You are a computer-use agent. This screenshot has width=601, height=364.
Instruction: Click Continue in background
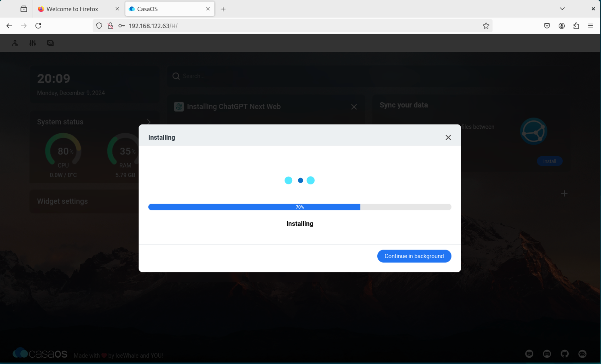pyautogui.click(x=414, y=256)
